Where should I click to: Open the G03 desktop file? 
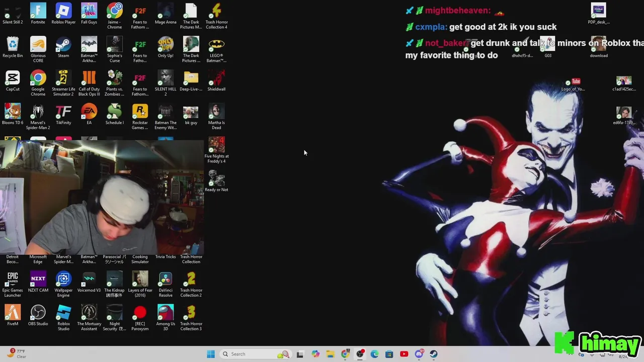[x=548, y=47]
